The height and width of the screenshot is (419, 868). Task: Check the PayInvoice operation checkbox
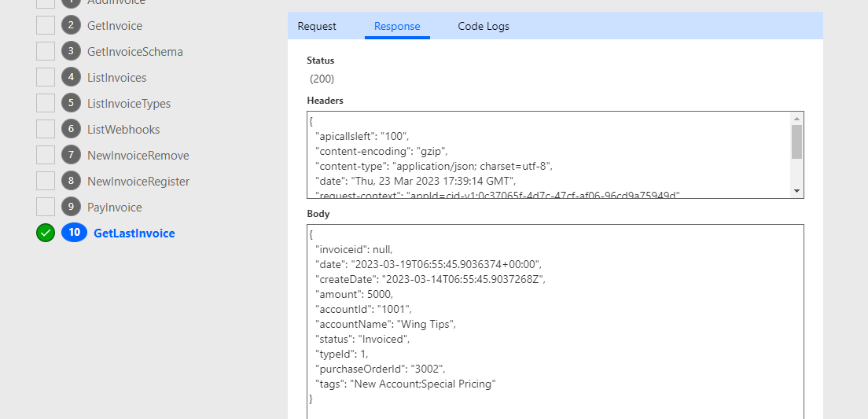pyautogui.click(x=46, y=208)
